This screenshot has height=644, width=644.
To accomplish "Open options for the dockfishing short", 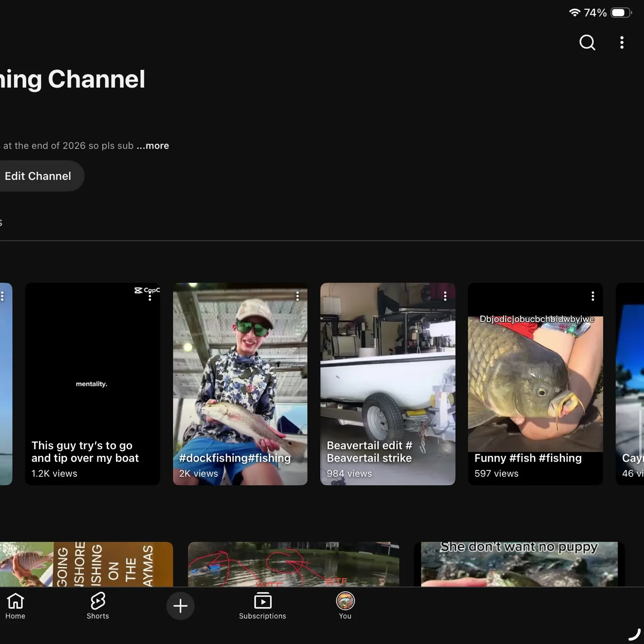I will [x=298, y=296].
